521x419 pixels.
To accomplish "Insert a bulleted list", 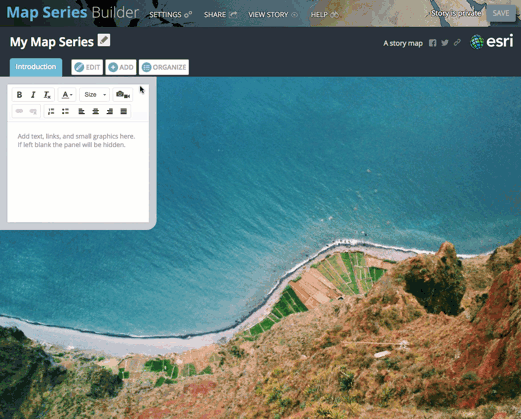I will tap(65, 111).
